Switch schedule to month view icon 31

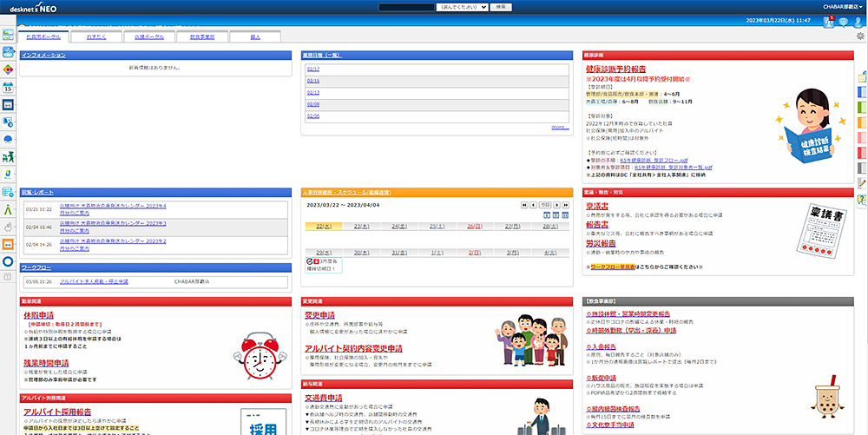point(565,214)
